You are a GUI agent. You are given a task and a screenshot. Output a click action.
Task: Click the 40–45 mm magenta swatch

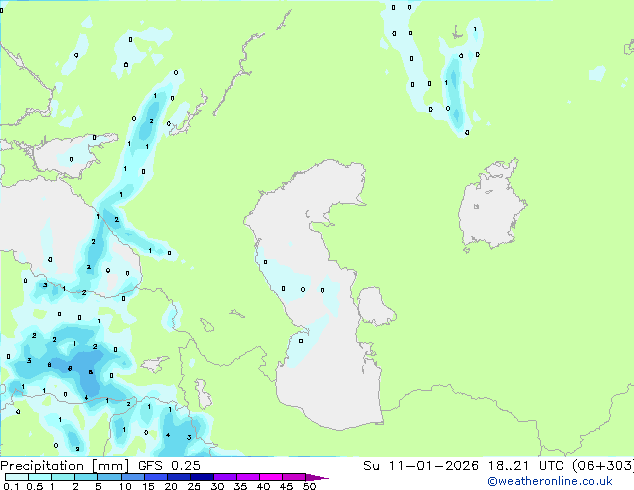point(271,477)
